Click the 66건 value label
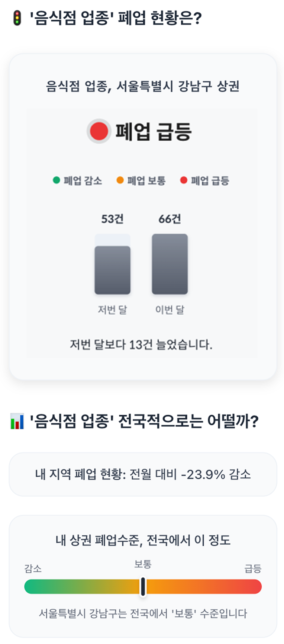 point(170,219)
